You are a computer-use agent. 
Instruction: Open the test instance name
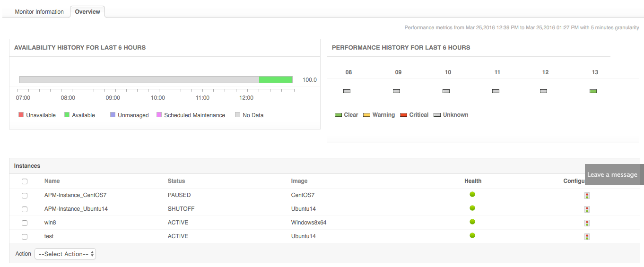[49, 236]
